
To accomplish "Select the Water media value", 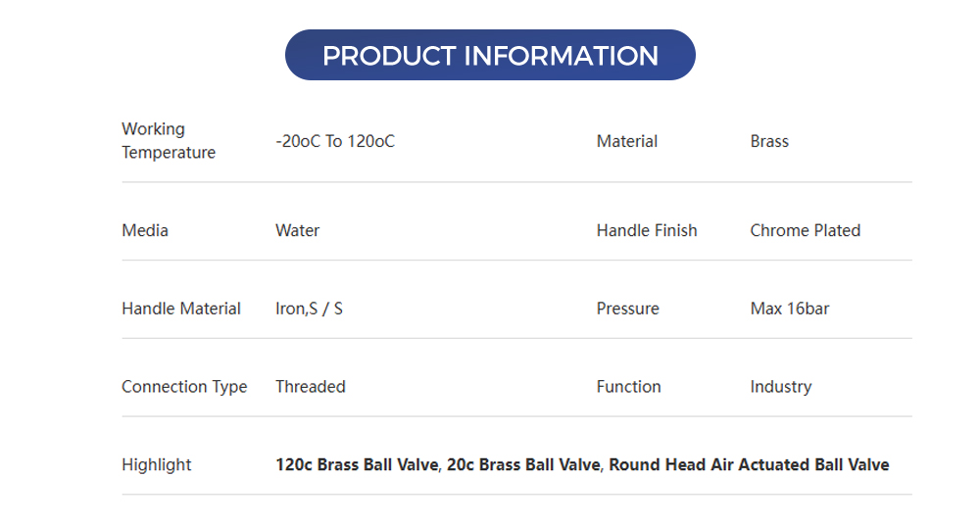I will [298, 230].
